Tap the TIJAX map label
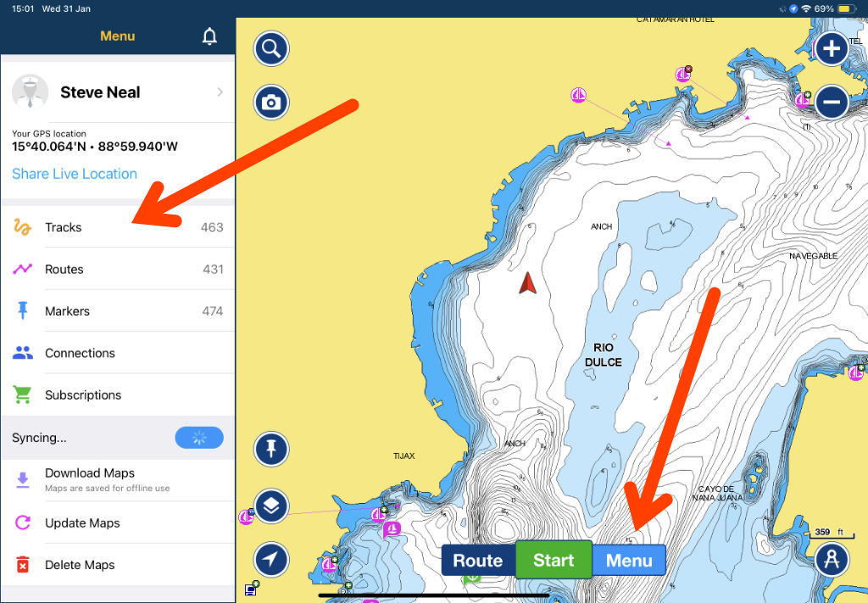 [404, 455]
